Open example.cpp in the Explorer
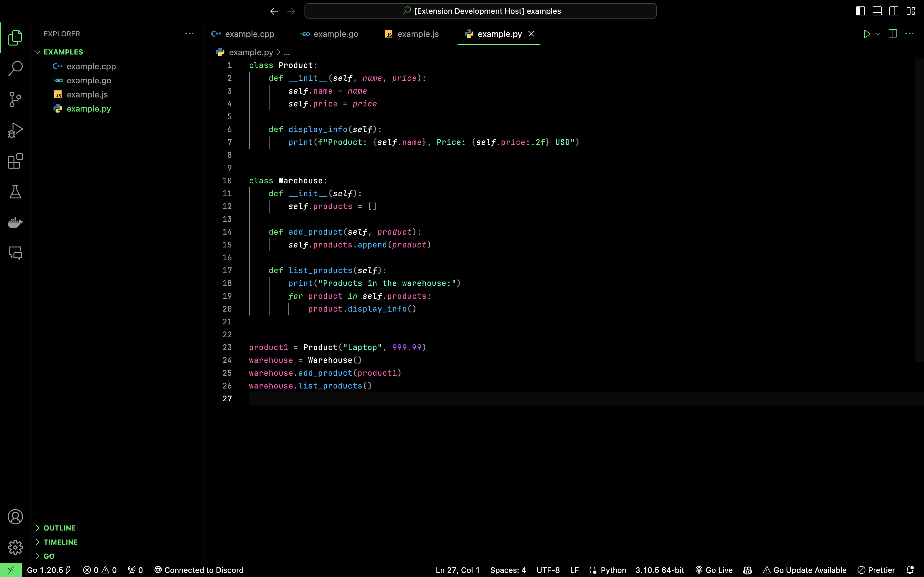 (x=91, y=66)
